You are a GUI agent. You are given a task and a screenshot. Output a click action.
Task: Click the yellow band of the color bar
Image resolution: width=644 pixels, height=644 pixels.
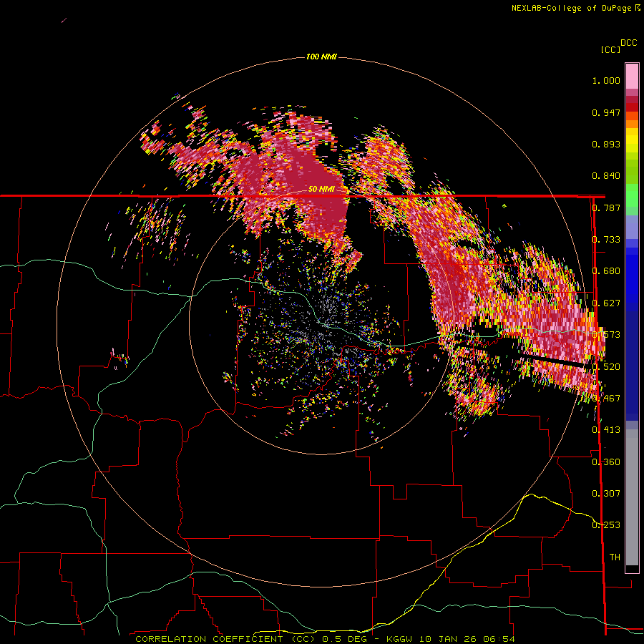(x=632, y=140)
